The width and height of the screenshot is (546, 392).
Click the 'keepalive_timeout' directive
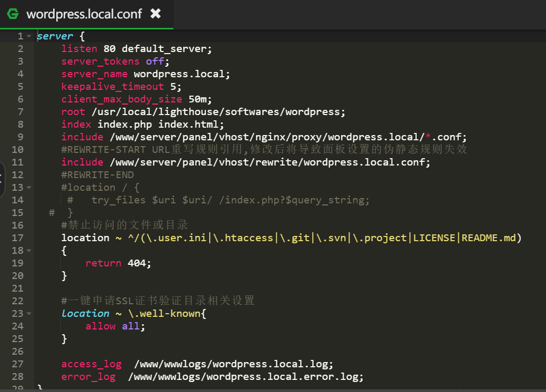[112, 86]
